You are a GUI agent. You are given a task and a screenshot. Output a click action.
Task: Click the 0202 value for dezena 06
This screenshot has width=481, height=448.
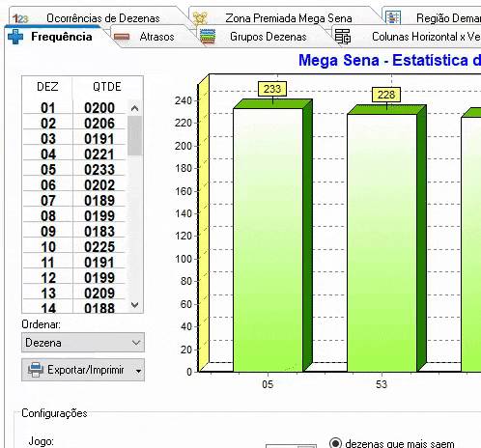click(x=99, y=185)
